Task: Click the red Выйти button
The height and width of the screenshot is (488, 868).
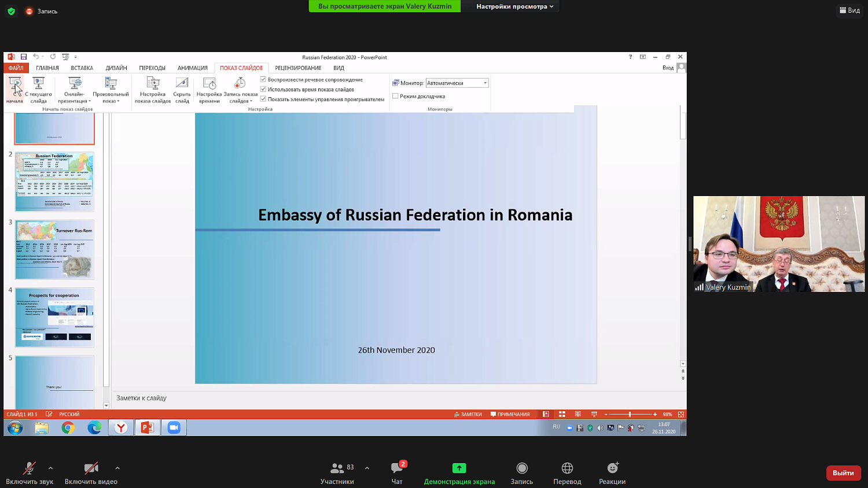Action: click(x=843, y=472)
